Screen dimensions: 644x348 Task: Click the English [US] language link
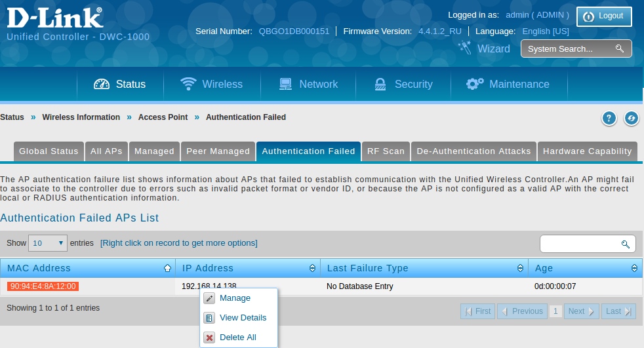click(x=546, y=31)
